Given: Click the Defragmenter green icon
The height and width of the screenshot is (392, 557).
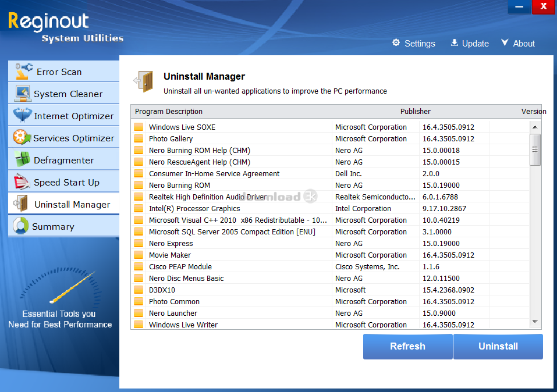Looking at the screenshot, I should tap(22, 159).
